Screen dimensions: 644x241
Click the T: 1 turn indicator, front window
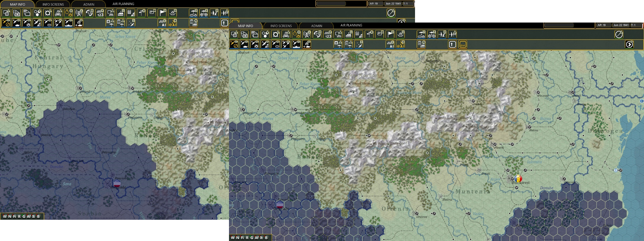(636, 25)
